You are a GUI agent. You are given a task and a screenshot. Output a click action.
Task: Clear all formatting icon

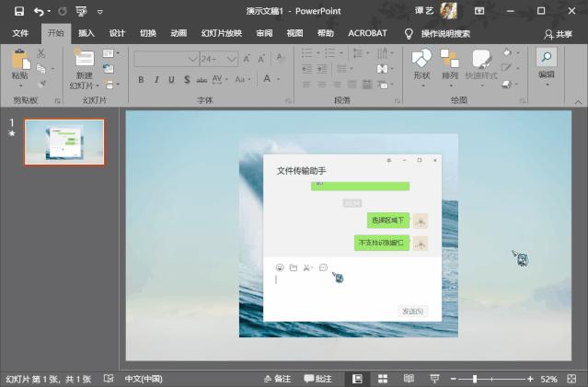280,58
